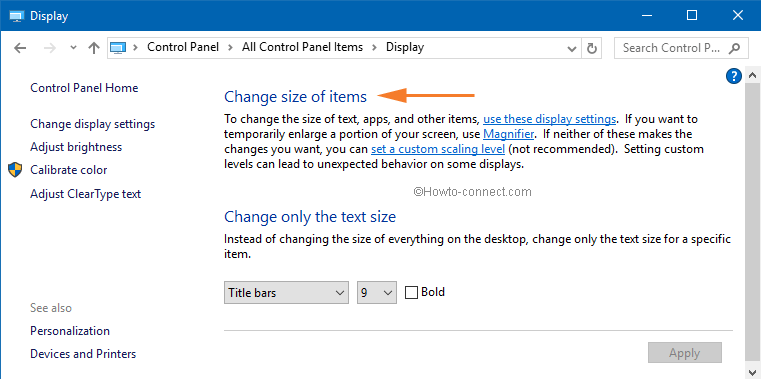Click the search magnifier icon
The width and height of the screenshot is (761, 379).
point(734,48)
